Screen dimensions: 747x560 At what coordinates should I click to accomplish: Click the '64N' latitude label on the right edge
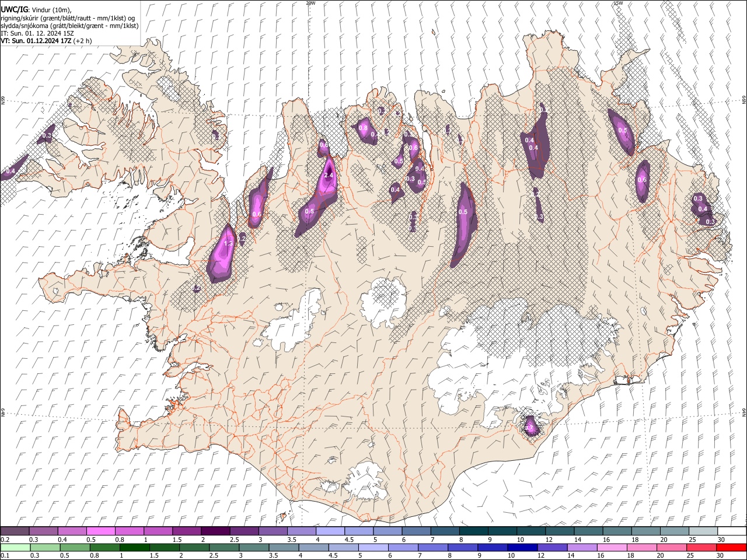pos(744,412)
